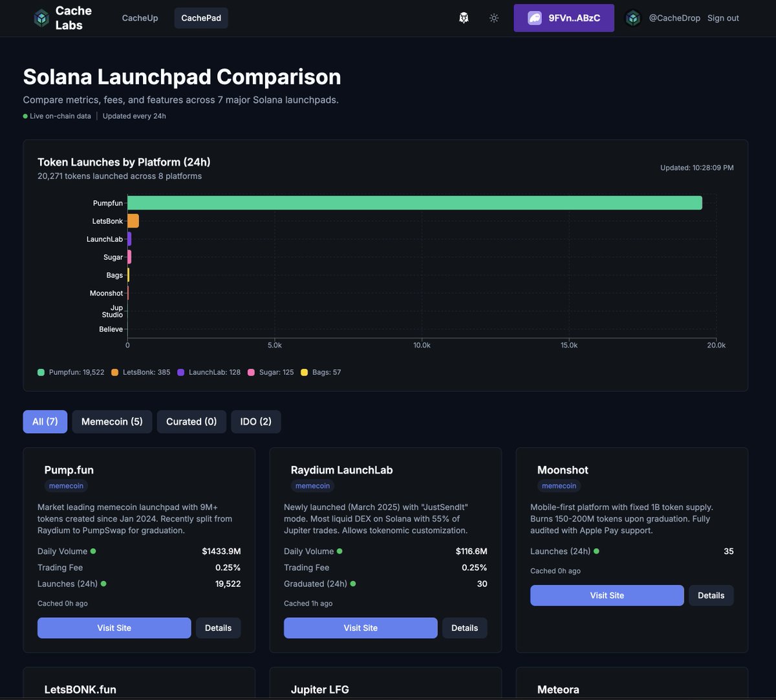Click the Jupiter LFG card title
Image resolution: width=776 pixels, height=700 pixels.
[320, 690]
